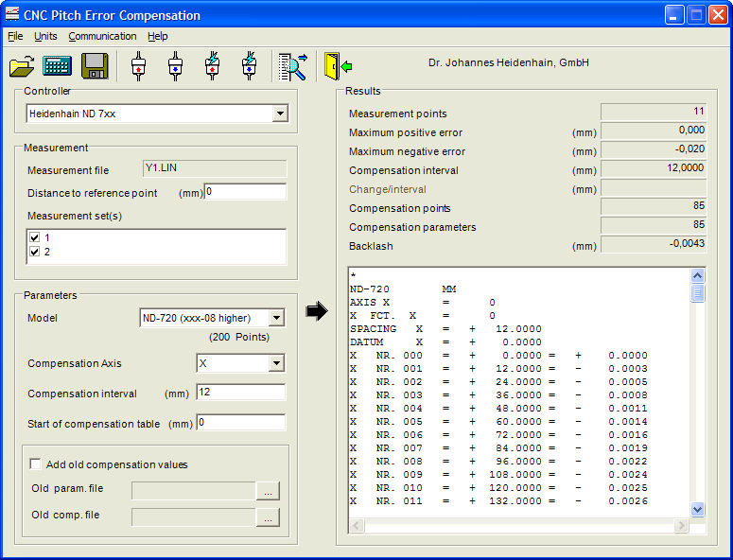Click the Start of compensation table field
733x560 pixels.
click(241, 423)
